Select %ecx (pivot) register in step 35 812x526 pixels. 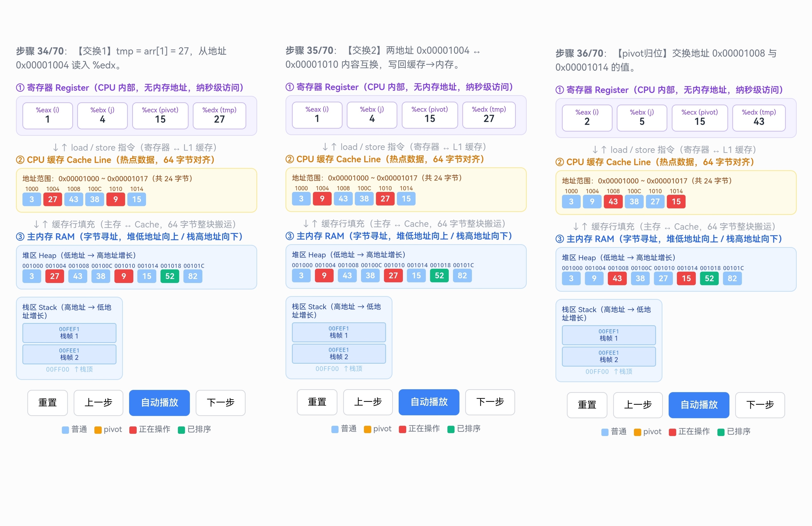point(430,115)
